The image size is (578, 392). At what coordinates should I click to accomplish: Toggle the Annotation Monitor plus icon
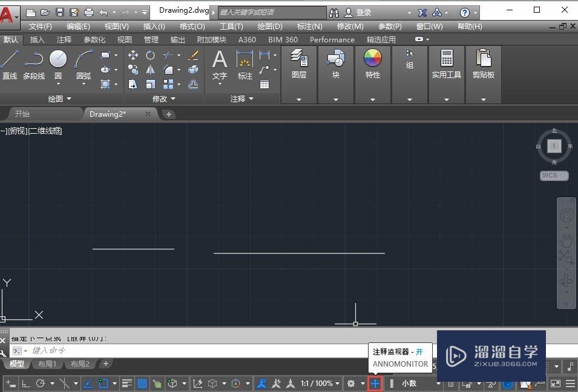(375, 384)
